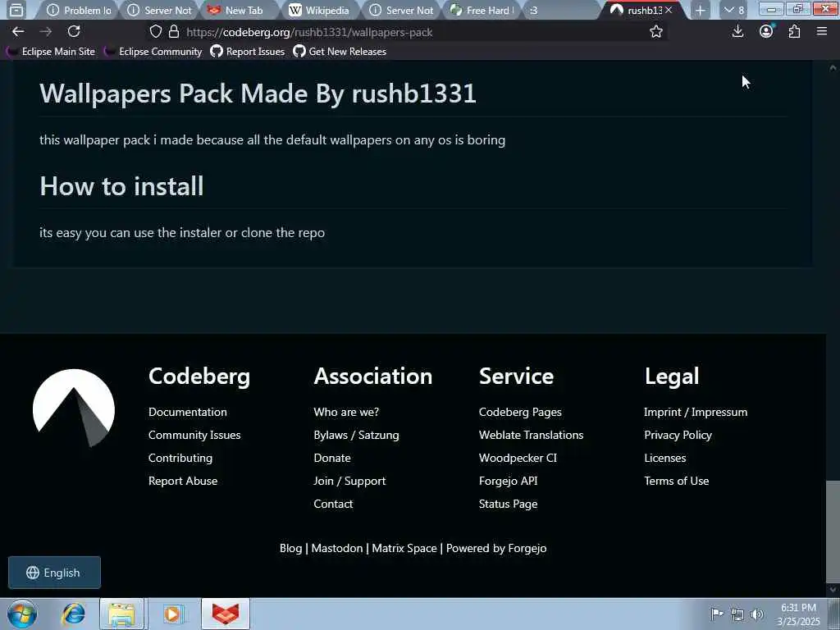Switch to the :3 tab

click(x=559, y=10)
